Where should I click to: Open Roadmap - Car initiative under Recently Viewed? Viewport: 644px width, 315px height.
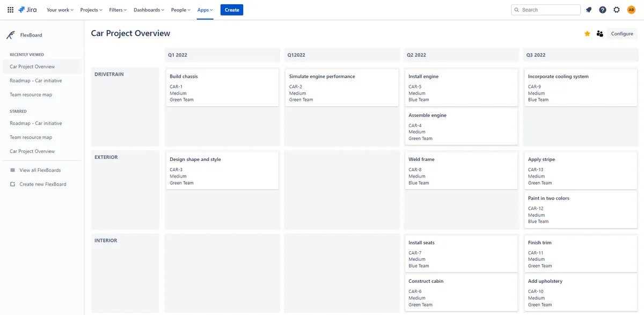coord(35,80)
